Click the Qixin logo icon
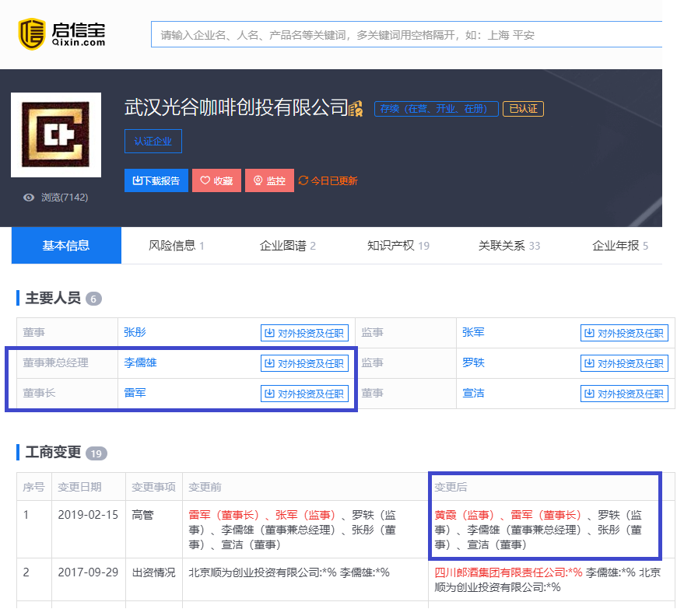 point(32,32)
